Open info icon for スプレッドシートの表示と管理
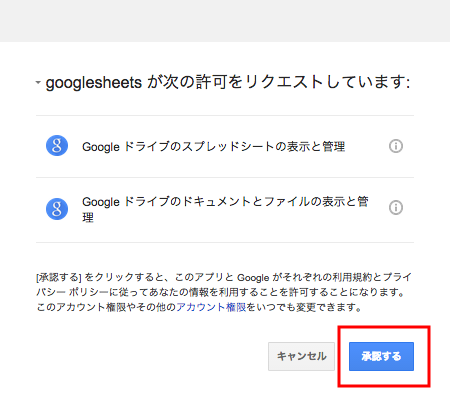This screenshot has width=450, height=409. [396, 146]
